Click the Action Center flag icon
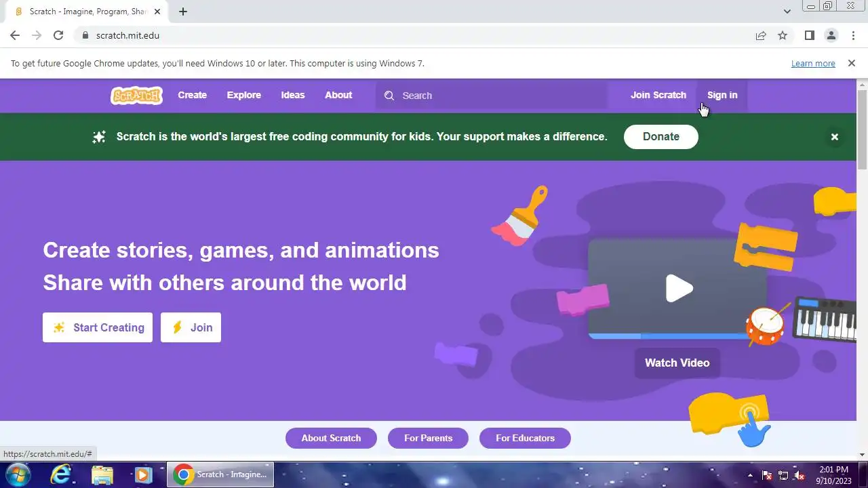Viewport: 868px width, 488px height. pos(767,475)
